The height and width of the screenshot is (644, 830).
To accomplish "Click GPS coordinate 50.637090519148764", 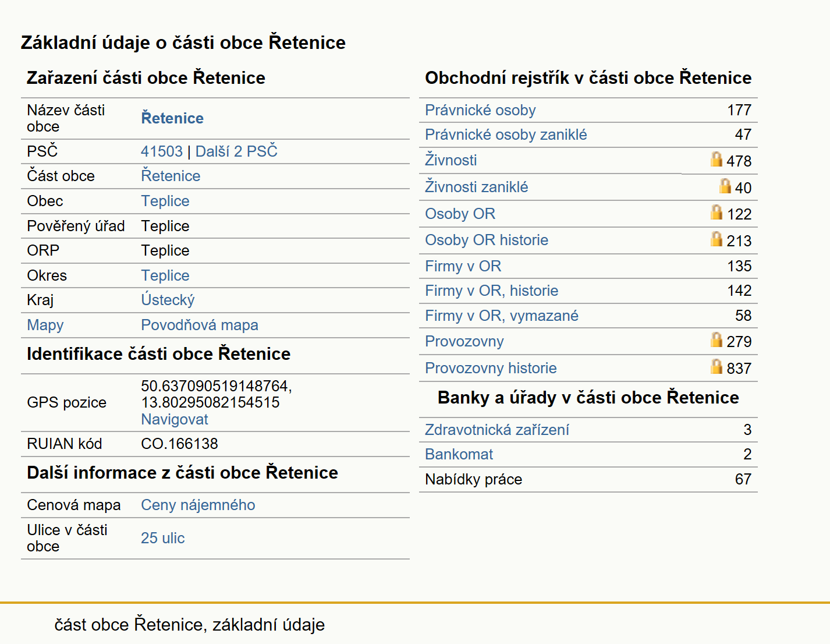I will point(217,386).
